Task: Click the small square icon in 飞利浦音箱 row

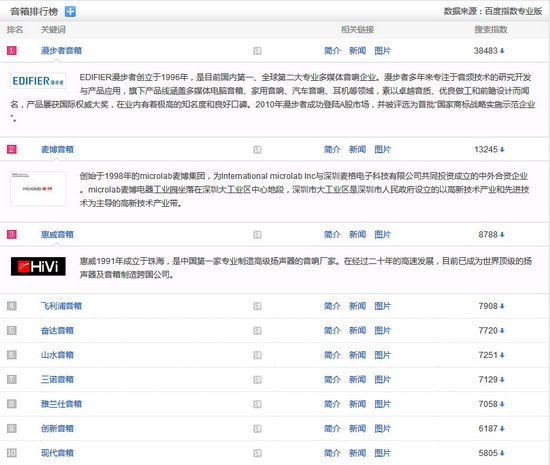Action: coord(257,306)
